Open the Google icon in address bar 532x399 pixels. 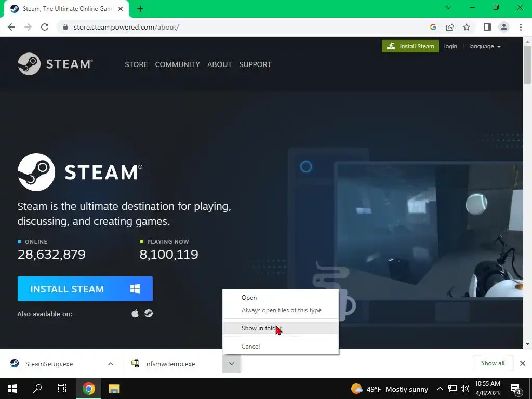(433, 27)
